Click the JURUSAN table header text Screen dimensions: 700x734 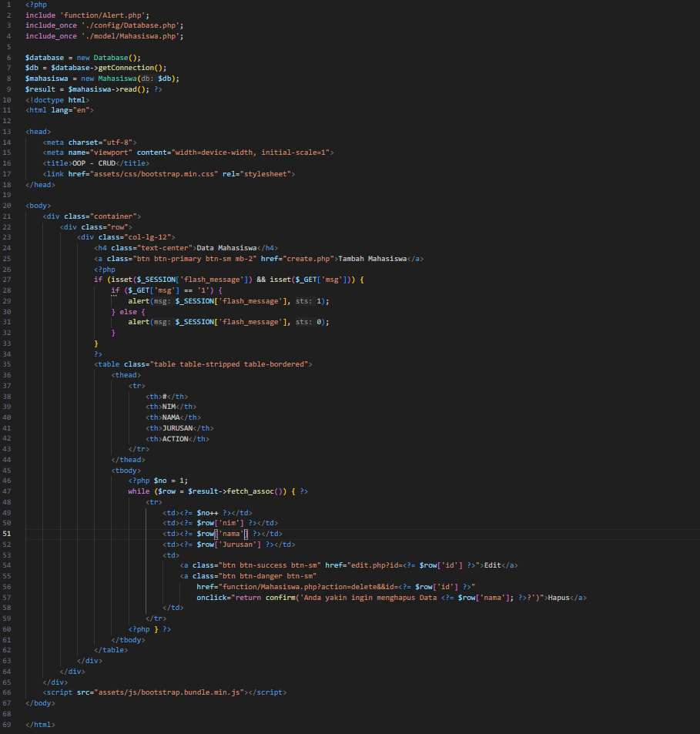(176, 428)
